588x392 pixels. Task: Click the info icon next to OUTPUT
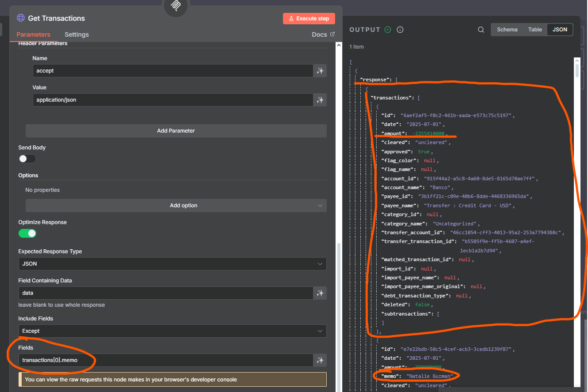pyautogui.click(x=400, y=30)
